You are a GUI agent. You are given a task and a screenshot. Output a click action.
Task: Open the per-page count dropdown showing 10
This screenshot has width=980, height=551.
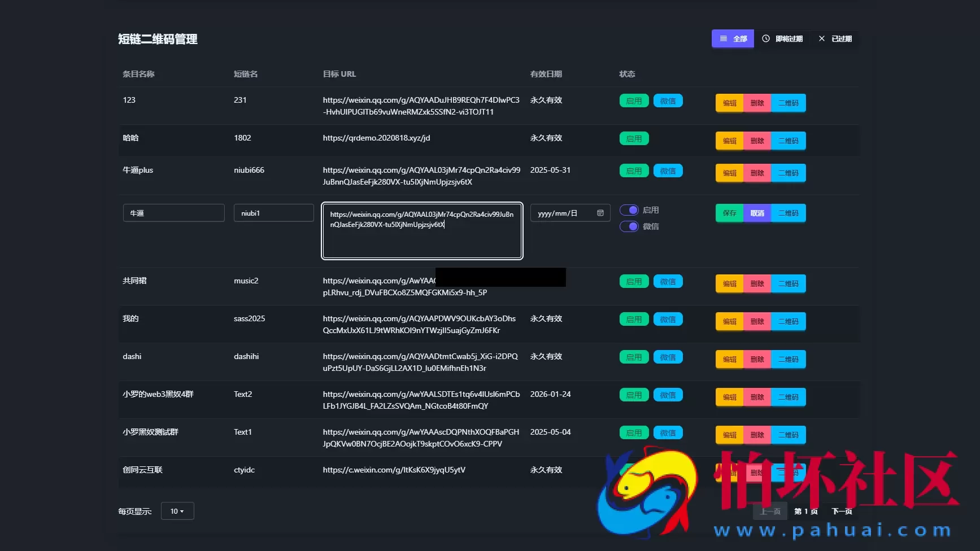[177, 510]
